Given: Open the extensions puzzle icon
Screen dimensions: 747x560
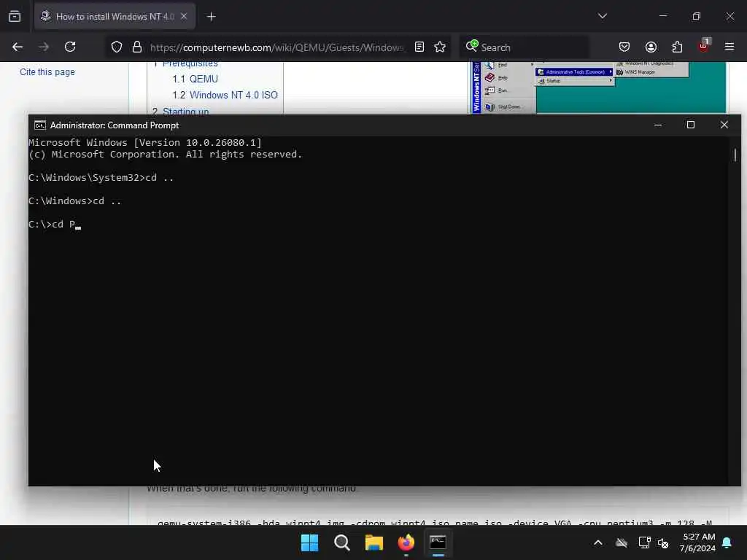Looking at the screenshot, I should 677,47.
